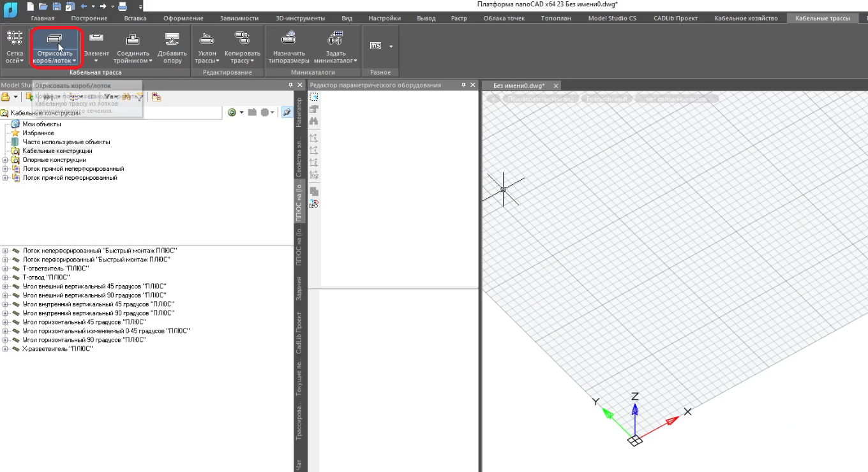Open the Построение ribbon tab
Viewport: 868px width, 472px height.
(89, 18)
